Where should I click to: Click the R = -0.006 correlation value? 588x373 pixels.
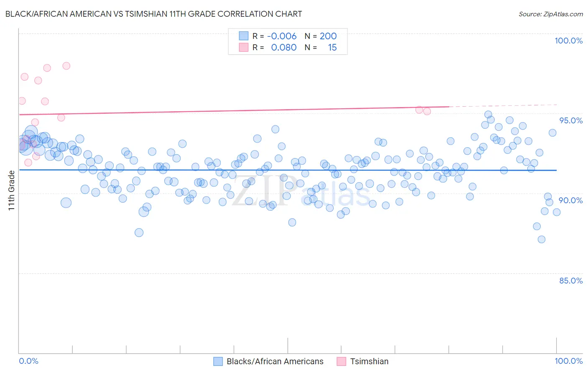275,36
